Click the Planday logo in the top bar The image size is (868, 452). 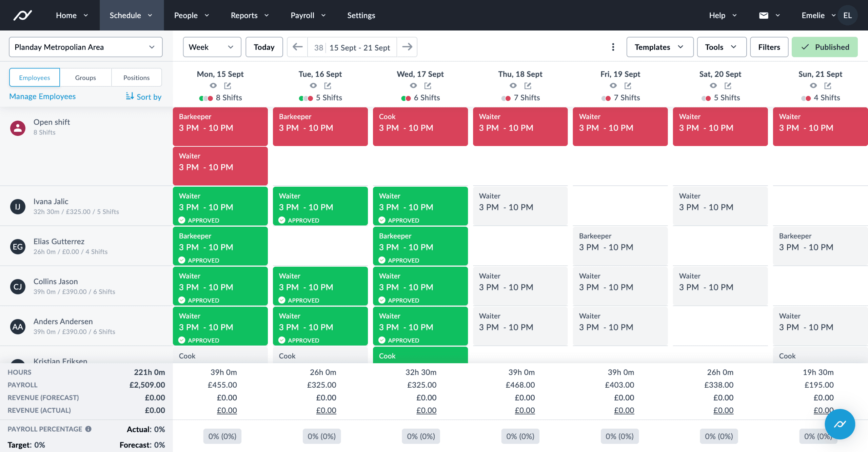[22, 15]
